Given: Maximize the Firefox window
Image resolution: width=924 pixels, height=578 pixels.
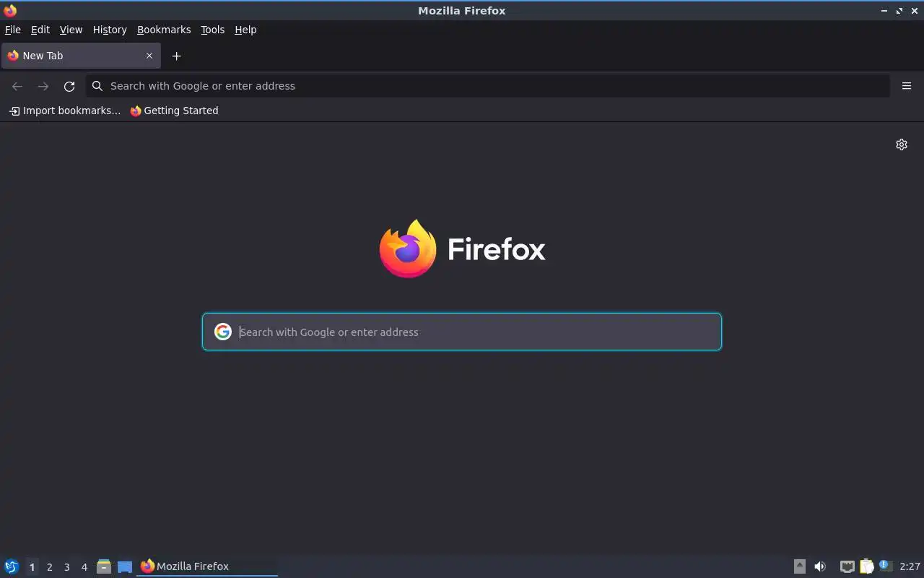Looking at the screenshot, I should coord(899,11).
